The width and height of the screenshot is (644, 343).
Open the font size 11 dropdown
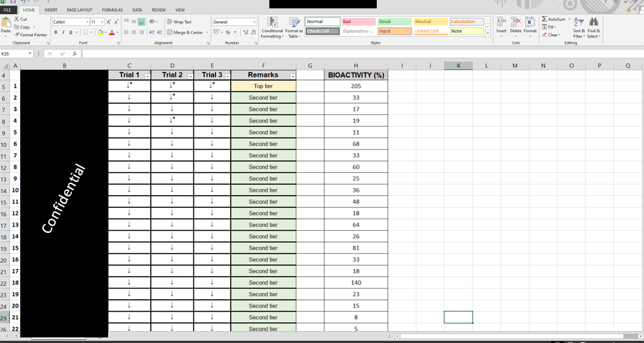tap(103, 22)
